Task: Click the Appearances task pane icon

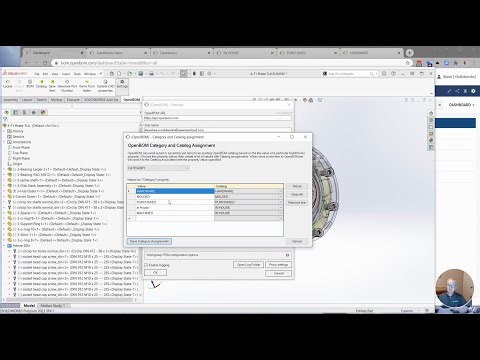Action: [x=431, y=140]
